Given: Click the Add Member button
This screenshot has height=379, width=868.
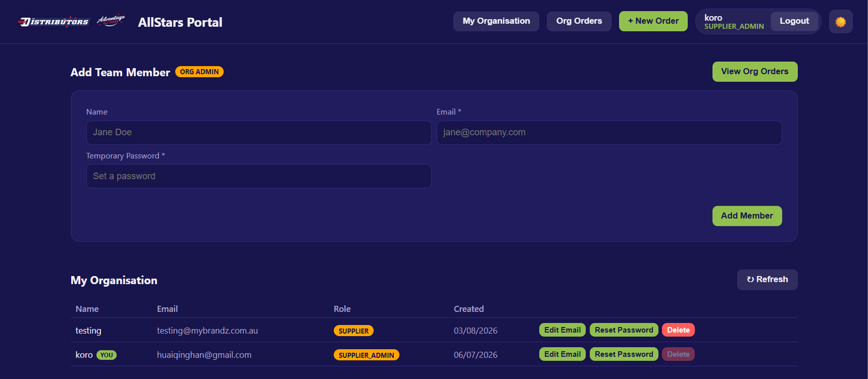Looking at the screenshot, I should [x=747, y=216].
